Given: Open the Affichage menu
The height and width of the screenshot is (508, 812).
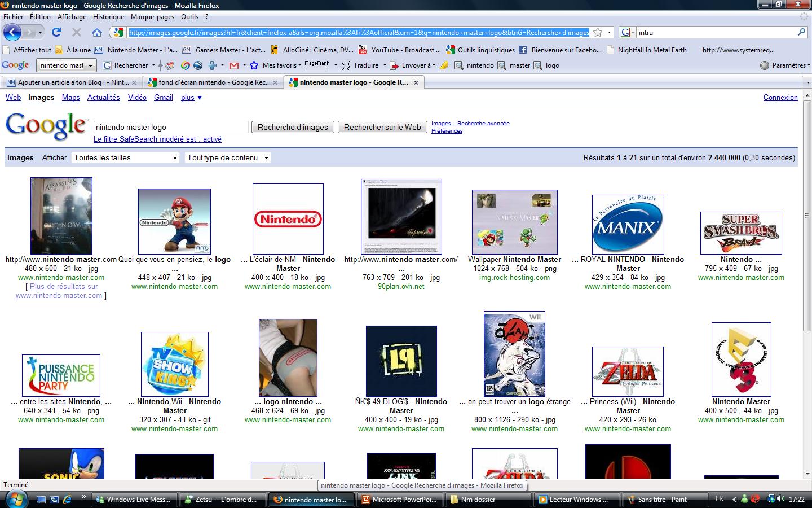Looking at the screenshot, I should point(72,17).
